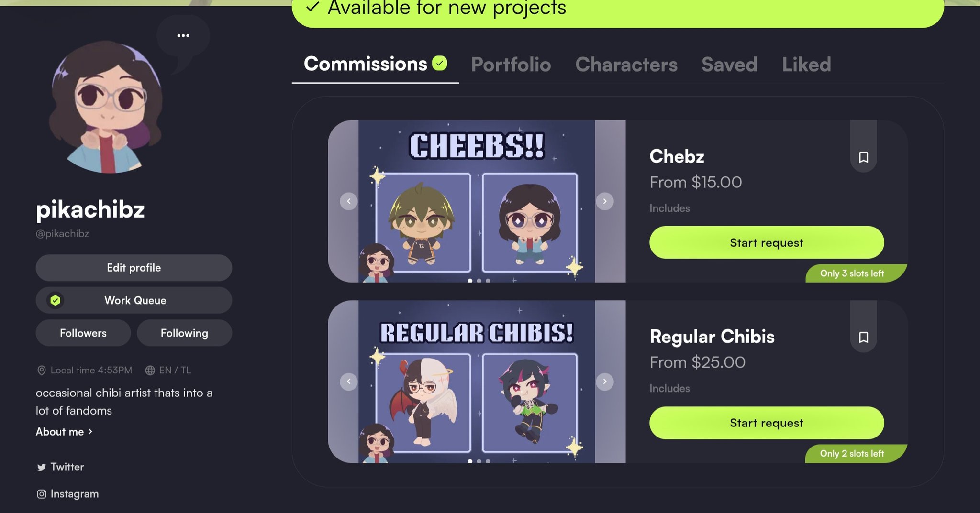
Task: Switch to the Portfolio tab
Action: (x=511, y=65)
